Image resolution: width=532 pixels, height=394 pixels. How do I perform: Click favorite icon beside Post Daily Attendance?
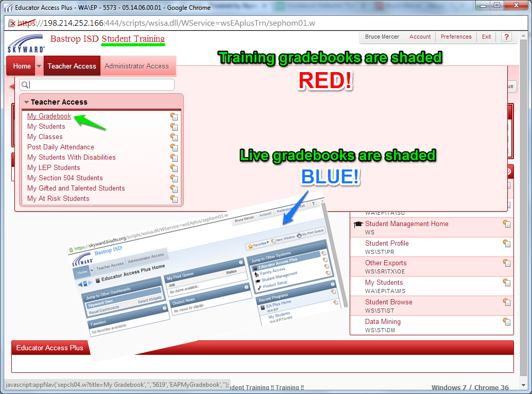point(174,147)
